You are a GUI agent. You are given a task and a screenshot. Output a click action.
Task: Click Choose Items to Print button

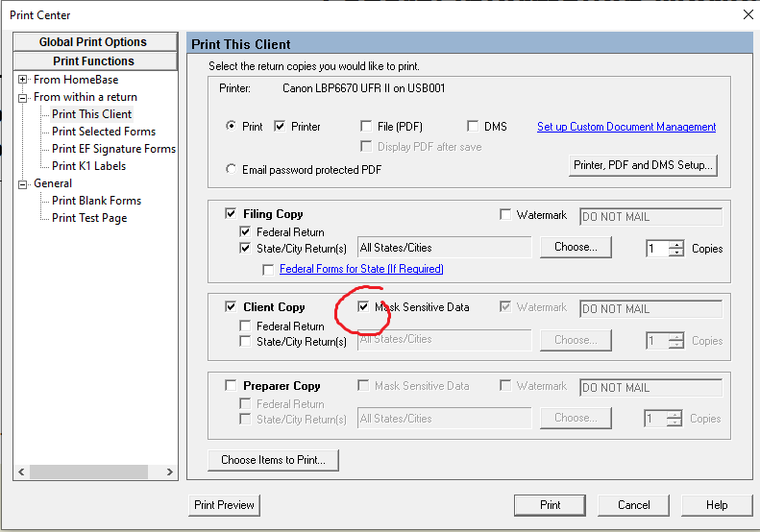click(273, 460)
